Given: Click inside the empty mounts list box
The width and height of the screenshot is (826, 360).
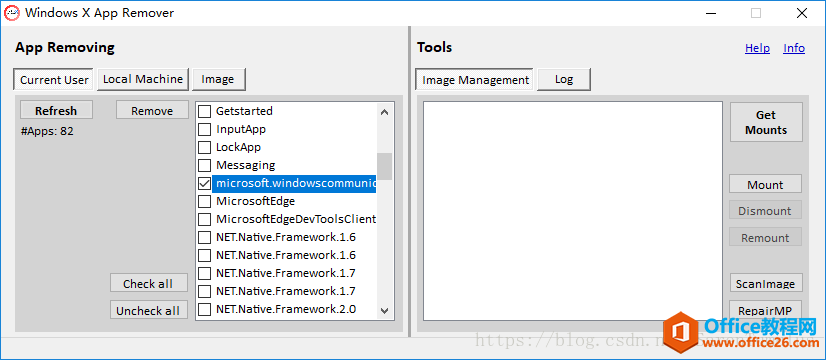Looking at the screenshot, I should point(573,211).
